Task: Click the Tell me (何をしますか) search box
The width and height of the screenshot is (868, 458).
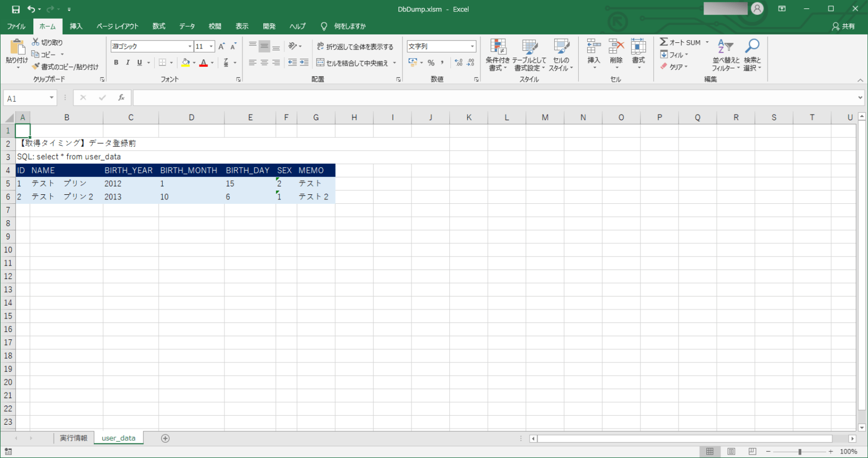Action: pos(344,27)
